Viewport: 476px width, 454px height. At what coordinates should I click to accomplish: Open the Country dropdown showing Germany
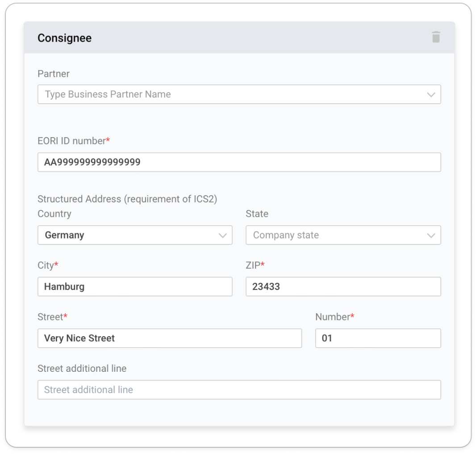coord(135,235)
